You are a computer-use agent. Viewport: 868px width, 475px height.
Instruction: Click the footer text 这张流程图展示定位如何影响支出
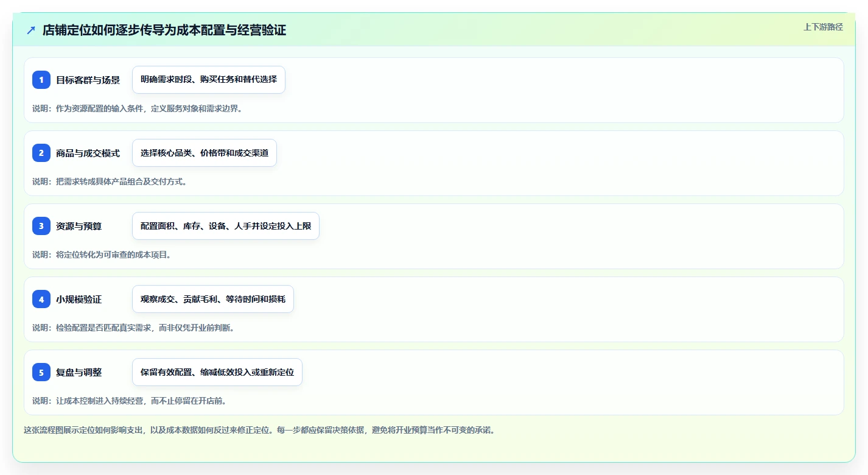click(x=84, y=430)
